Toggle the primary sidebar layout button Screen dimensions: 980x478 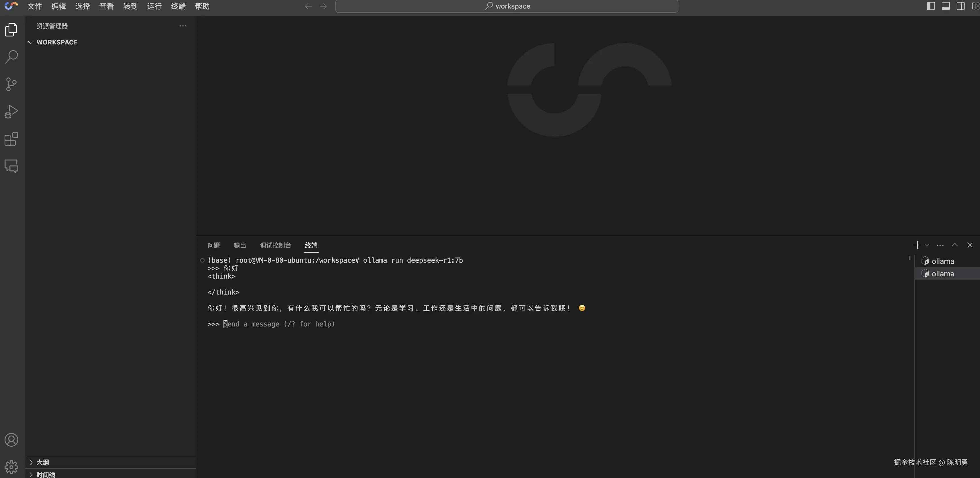[930, 6]
